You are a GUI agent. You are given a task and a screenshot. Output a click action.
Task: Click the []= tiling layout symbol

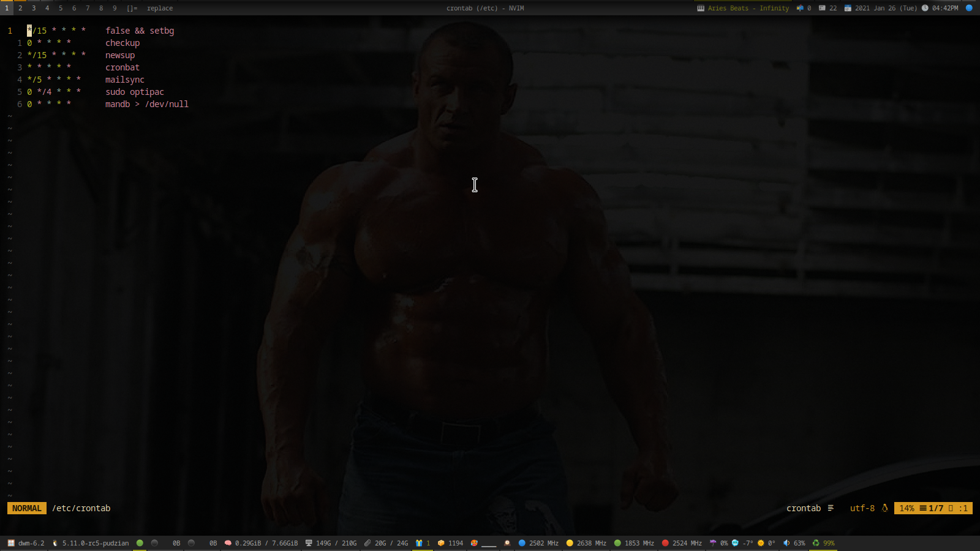(x=132, y=8)
